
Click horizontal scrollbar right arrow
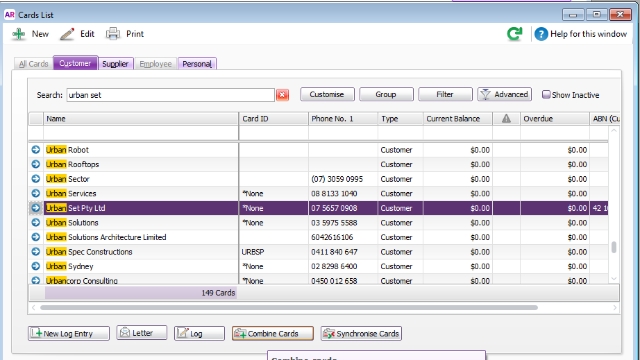pyautogui.click(x=615, y=307)
